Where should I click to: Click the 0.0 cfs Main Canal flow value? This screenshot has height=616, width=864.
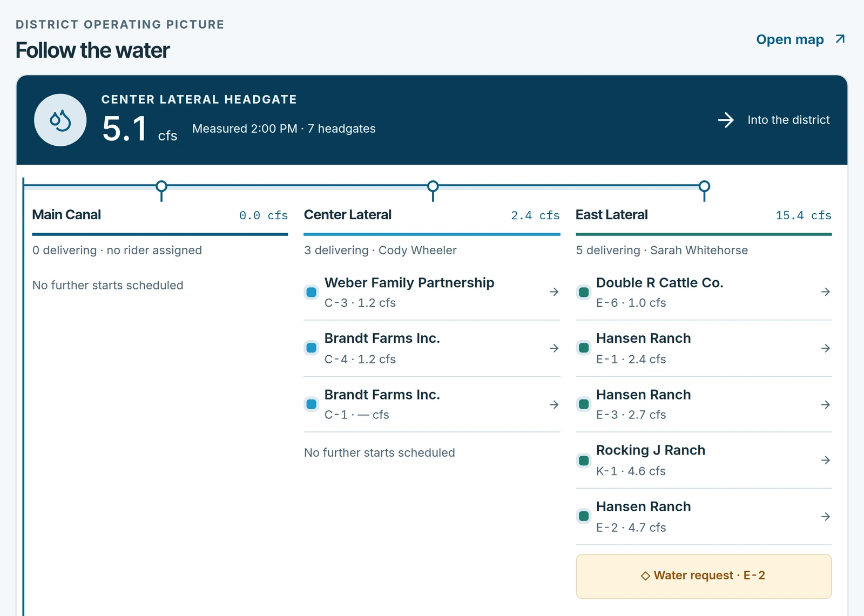264,215
